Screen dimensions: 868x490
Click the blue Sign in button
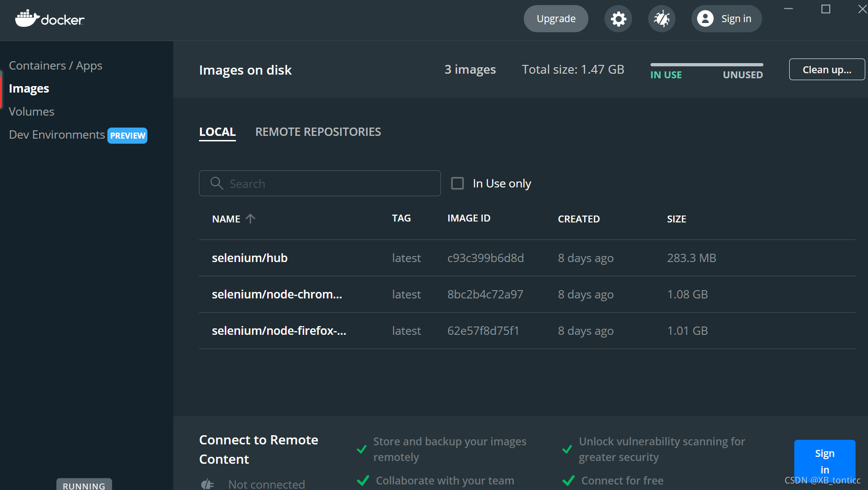(824, 461)
